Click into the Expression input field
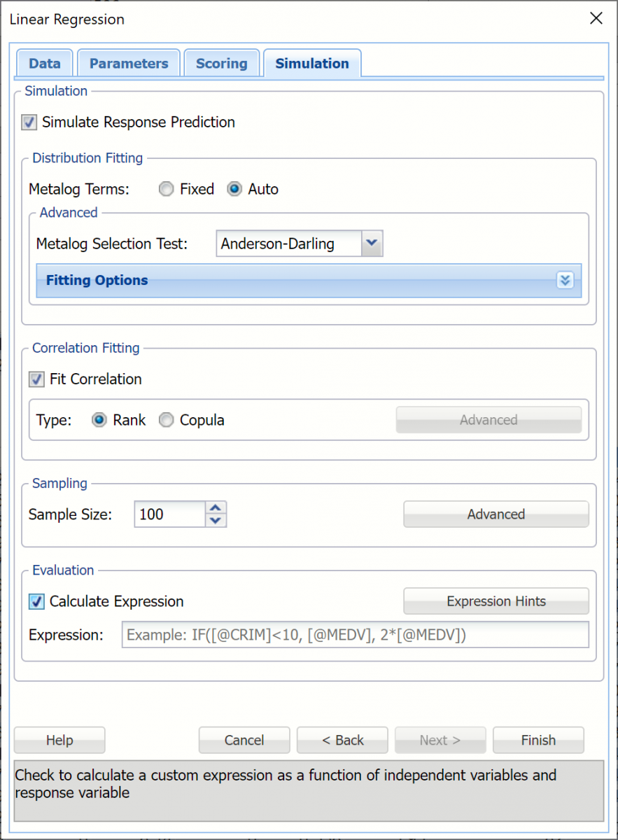Image resolution: width=618 pixels, height=840 pixels. tap(355, 635)
